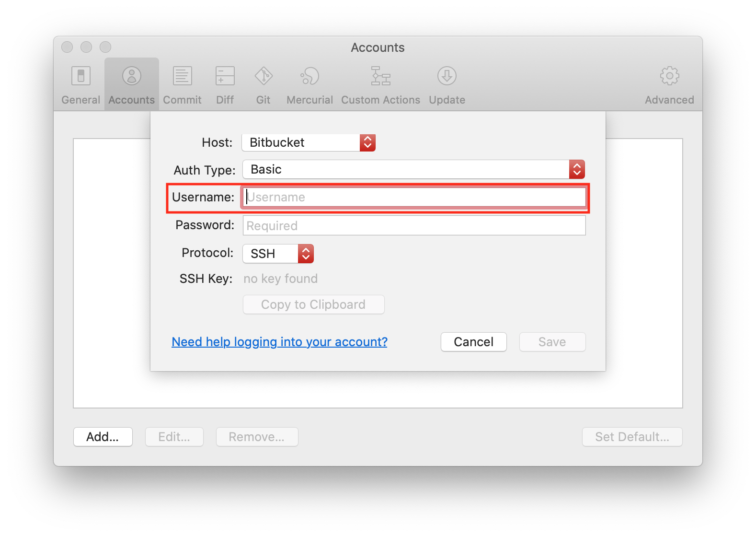Expand the Host dropdown showing Bitbucket
The image size is (756, 537).
pos(309,142)
